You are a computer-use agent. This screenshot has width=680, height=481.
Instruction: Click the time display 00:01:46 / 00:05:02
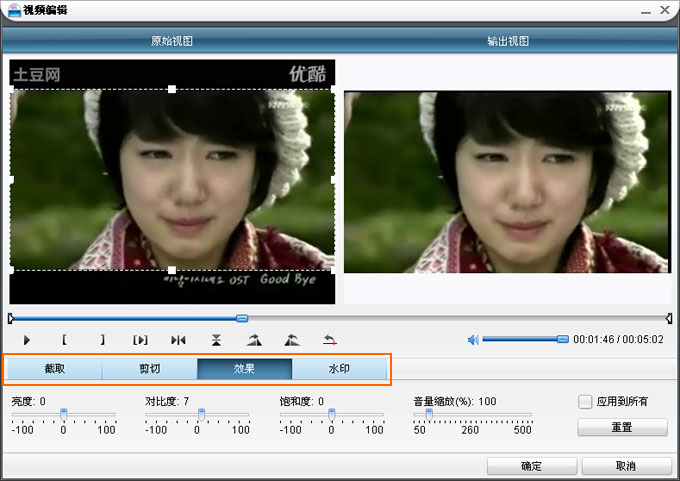pos(618,340)
